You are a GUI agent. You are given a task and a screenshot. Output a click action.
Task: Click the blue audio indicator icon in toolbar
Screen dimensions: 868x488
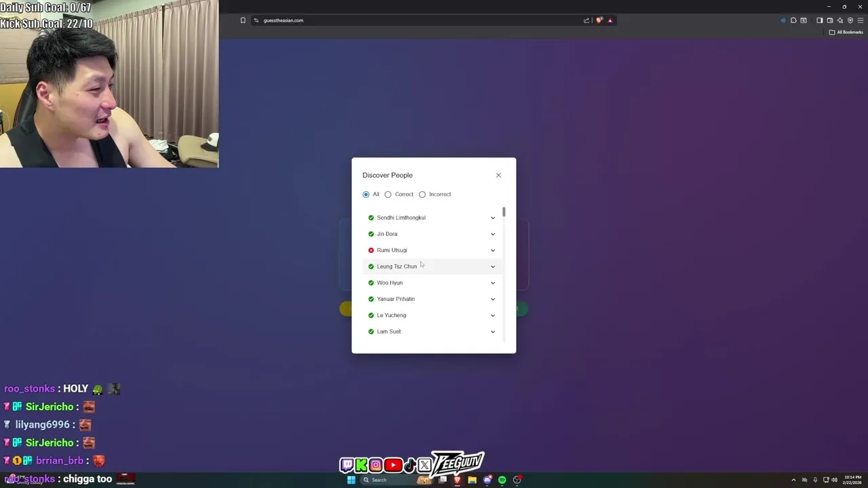pyautogui.click(x=783, y=20)
